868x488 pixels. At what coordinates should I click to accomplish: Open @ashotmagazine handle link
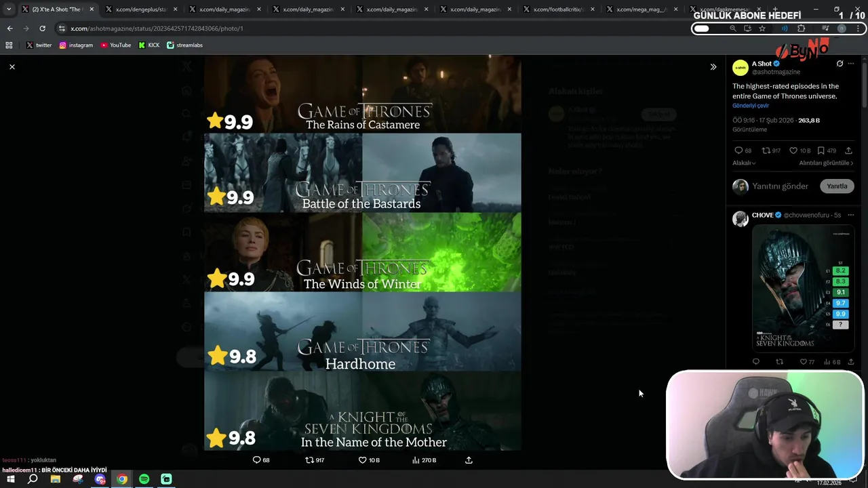(776, 72)
